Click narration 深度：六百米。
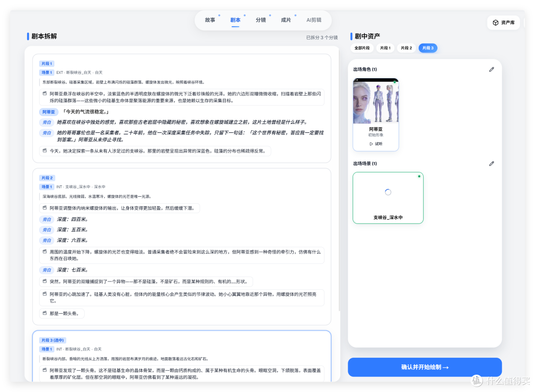The width and height of the screenshot is (535, 392). 73,240
